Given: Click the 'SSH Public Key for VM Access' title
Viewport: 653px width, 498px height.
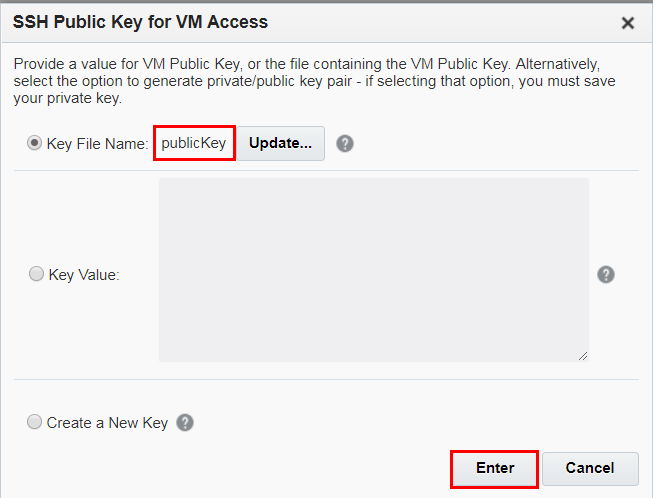Looking at the screenshot, I should click(x=140, y=22).
